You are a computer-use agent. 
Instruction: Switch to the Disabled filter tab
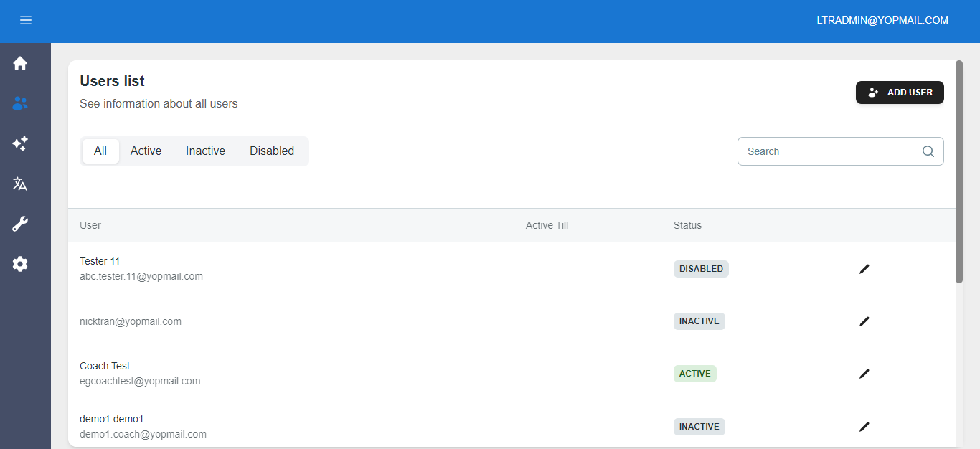272,151
